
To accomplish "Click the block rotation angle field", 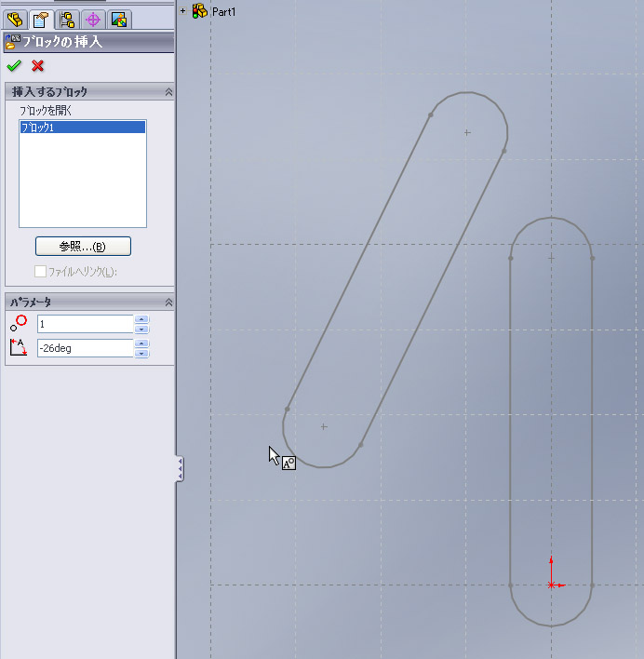I will tap(85, 348).
